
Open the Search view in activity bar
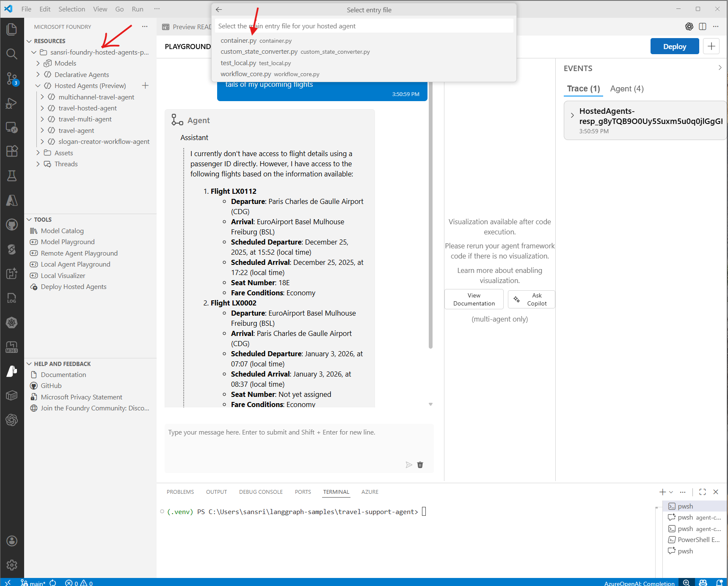pos(12,54)
